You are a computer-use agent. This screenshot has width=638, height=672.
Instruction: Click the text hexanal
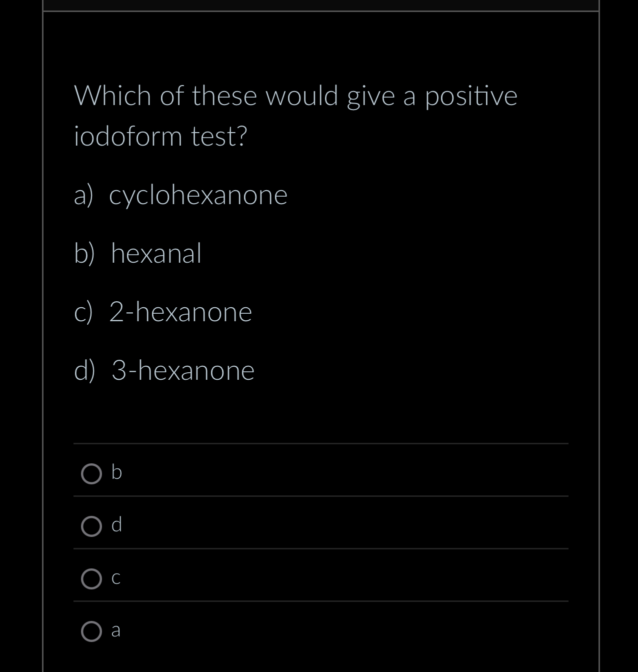tap(155, 254)
